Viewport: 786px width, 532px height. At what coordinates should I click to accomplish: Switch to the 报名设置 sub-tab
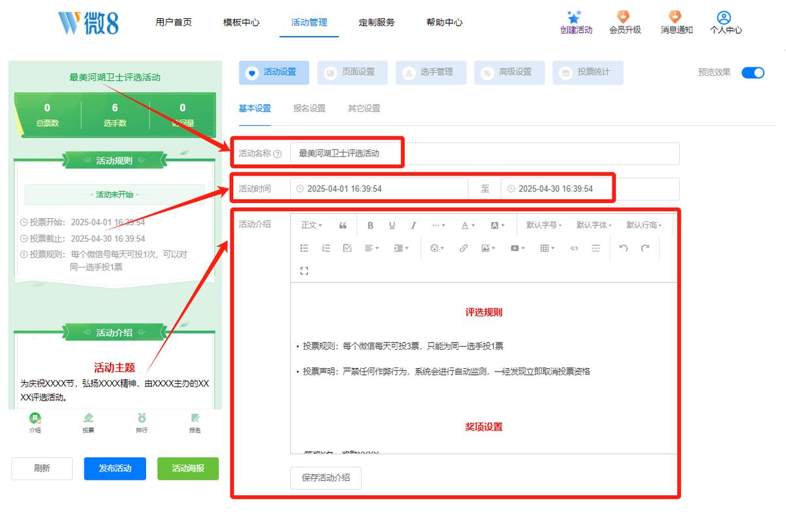pyautogui.click(x=309, y=109)
